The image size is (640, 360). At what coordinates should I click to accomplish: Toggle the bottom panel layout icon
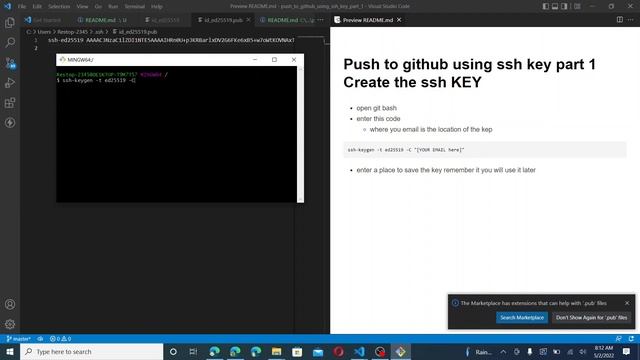point(555,6)
